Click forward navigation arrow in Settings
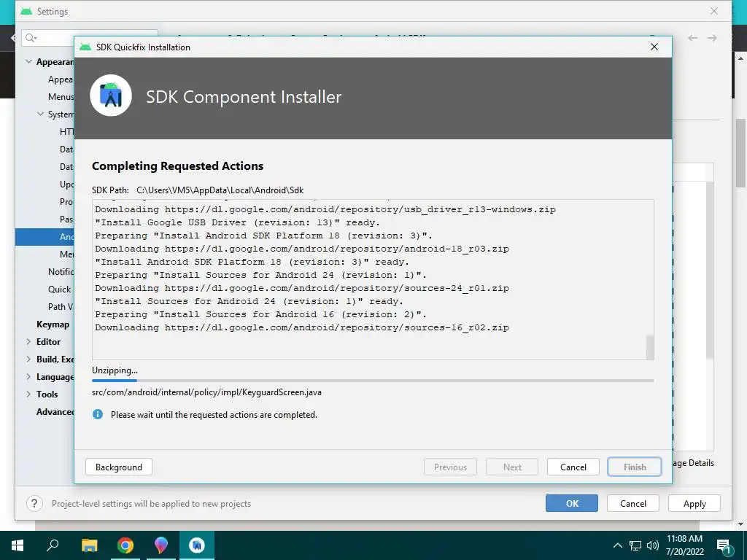The height and width of the screenshot is (560, 747). (712, 38)
